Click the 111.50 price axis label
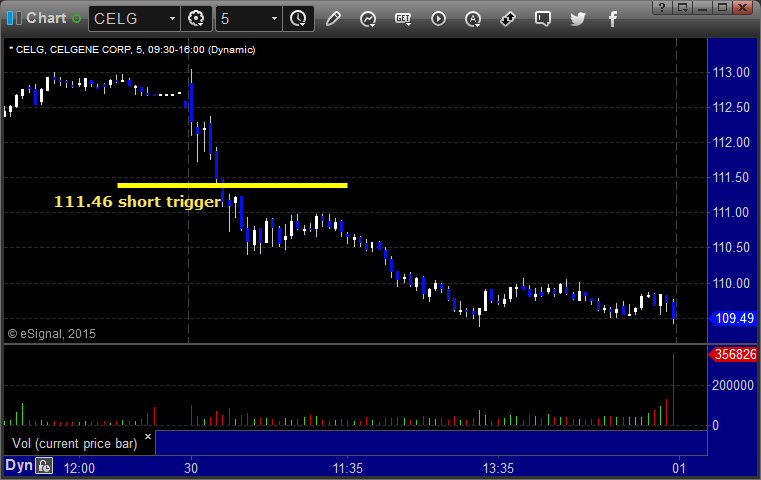The width and height of the screenshot is (761, 480). (x=731, y=177)
